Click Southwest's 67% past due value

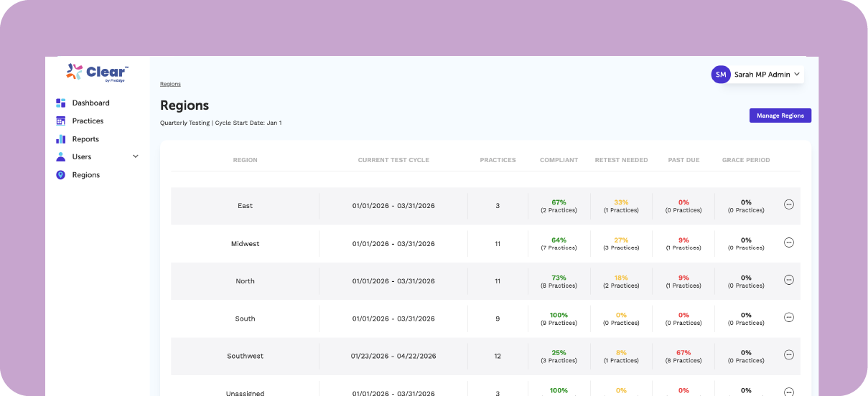coord(683,352)
